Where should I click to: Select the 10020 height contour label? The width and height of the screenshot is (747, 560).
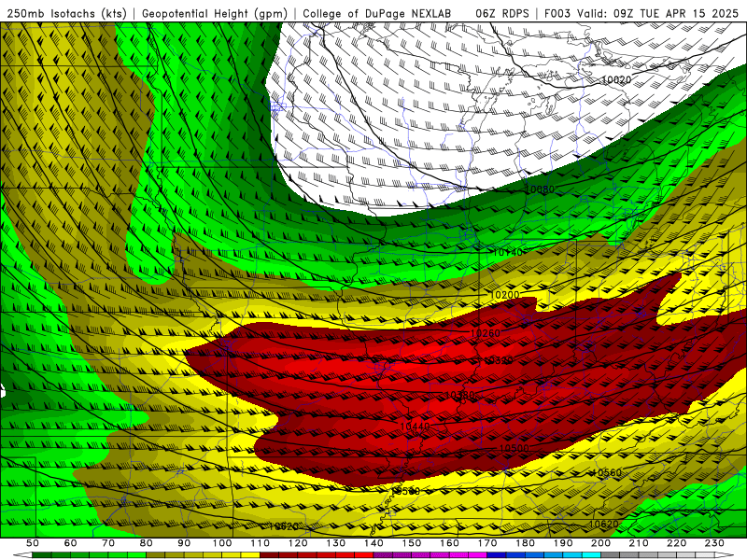(x=616, y=79)
